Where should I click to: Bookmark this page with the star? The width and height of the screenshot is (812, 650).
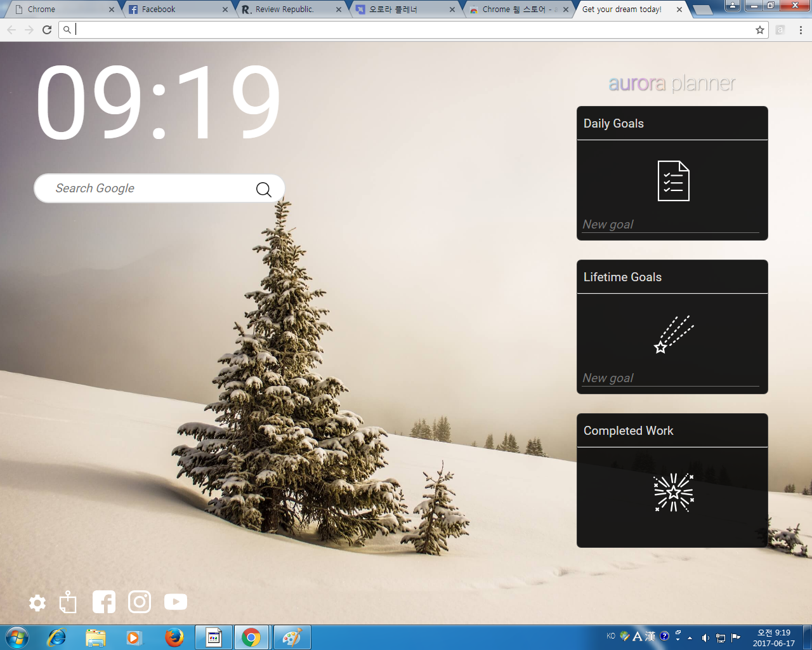760,30
